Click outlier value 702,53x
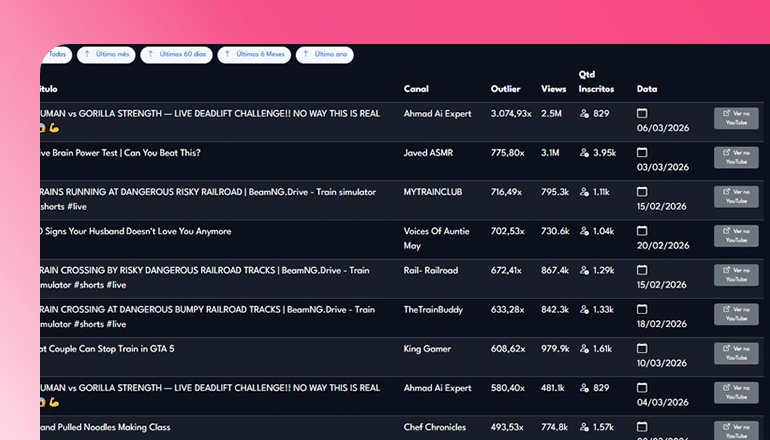This screenshot has width=770, height=440. coord(507,231)
